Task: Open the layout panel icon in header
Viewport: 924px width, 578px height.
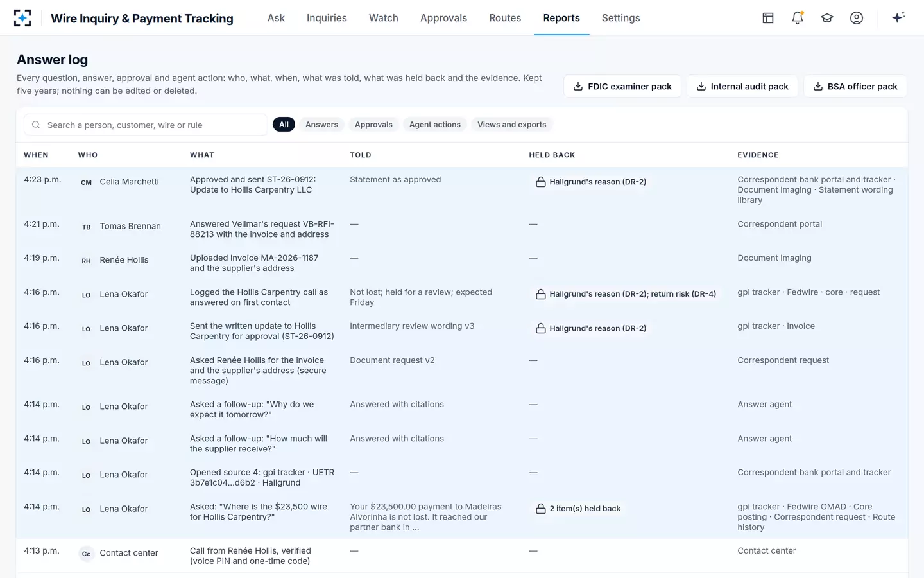Action: tap(768, 18)
